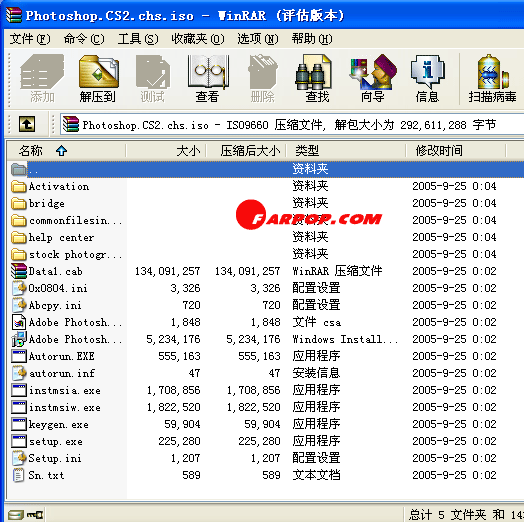524x522 pixels.
Task: Go up one level with arrow button
Action: (27, 124)
